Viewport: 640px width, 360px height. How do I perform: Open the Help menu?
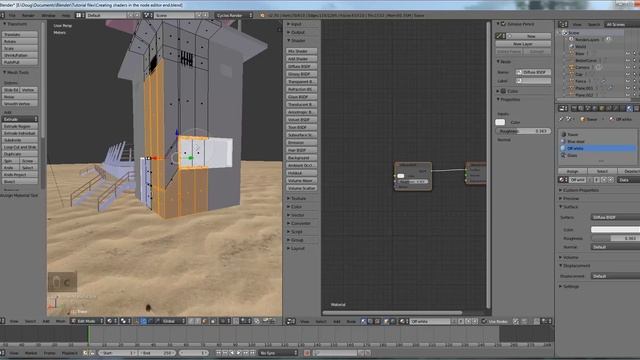[x=66, y=16]
